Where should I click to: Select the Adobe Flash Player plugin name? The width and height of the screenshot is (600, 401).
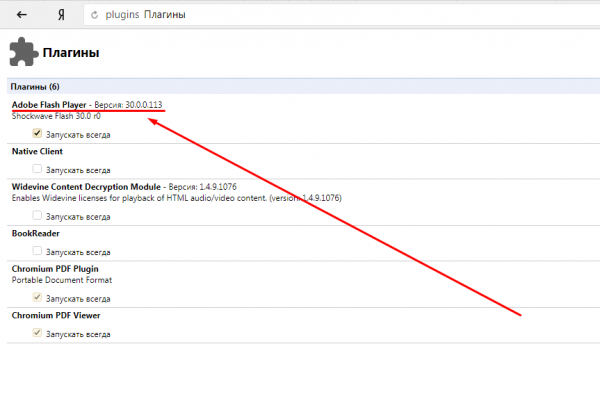49,105
